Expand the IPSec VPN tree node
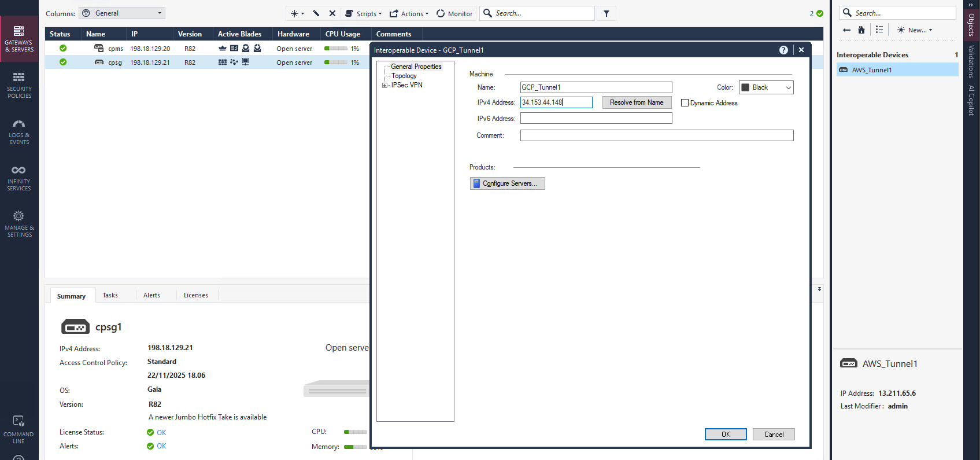Viewport: 980px width, 460px height. [x=385, y=86]
